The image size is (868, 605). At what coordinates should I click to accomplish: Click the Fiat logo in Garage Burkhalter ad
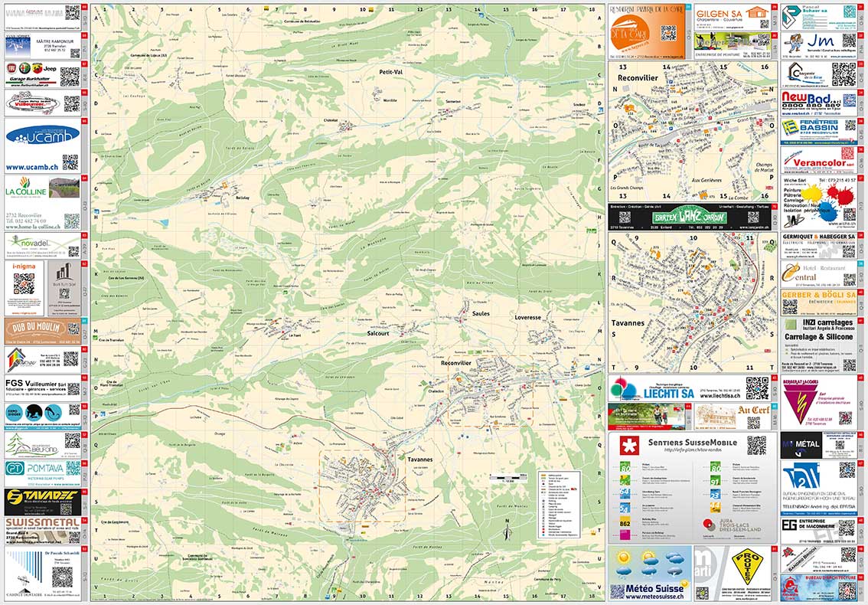coord(11,69)
